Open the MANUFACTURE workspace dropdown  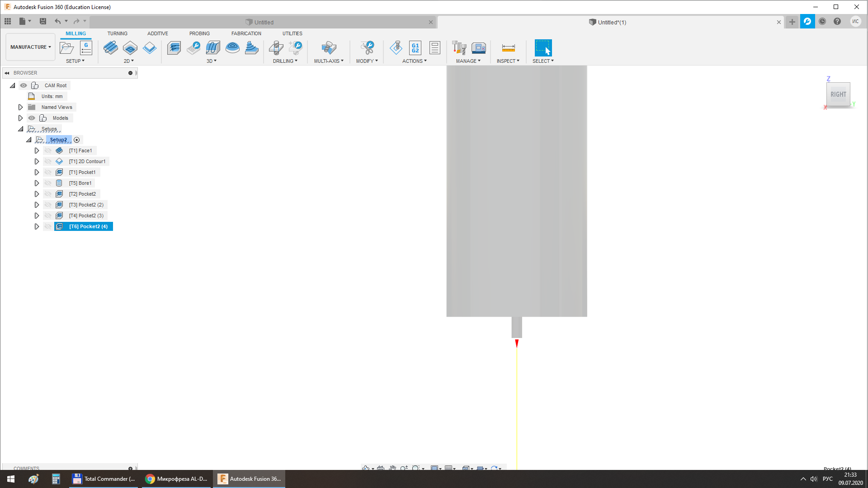point(30,47)
